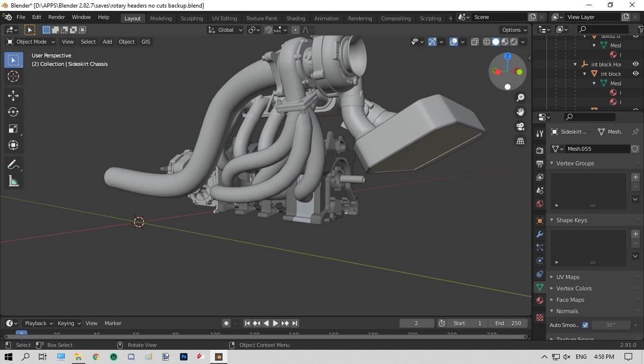
Task: Open the Modifier wrench properties tab
Action: click(x=540, y=234)
